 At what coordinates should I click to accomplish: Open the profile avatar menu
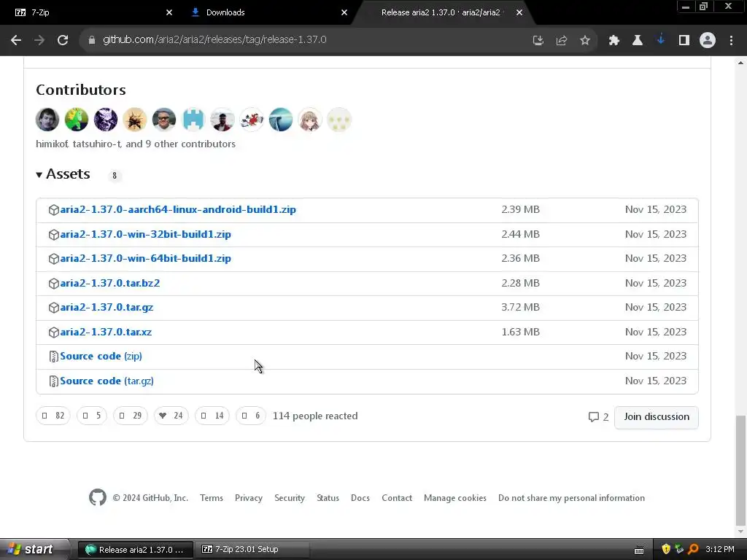(x=708, y=41)
